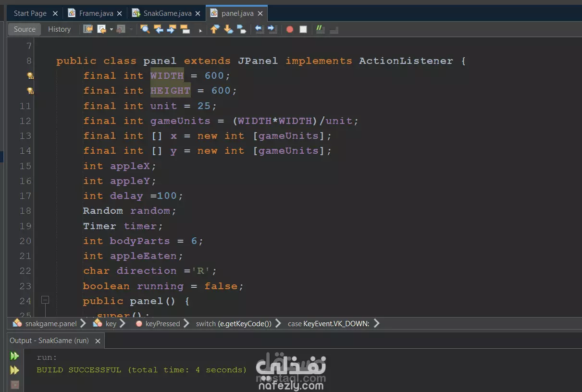Viewport: 582px width, 392px height.
Task: Expand chevron after switch breadcrumb
Action: [x=278, y=323]
